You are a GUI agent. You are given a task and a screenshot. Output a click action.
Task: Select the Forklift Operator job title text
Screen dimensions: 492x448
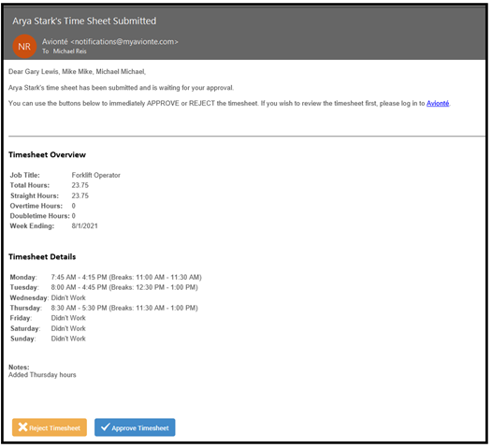(96, 176)
